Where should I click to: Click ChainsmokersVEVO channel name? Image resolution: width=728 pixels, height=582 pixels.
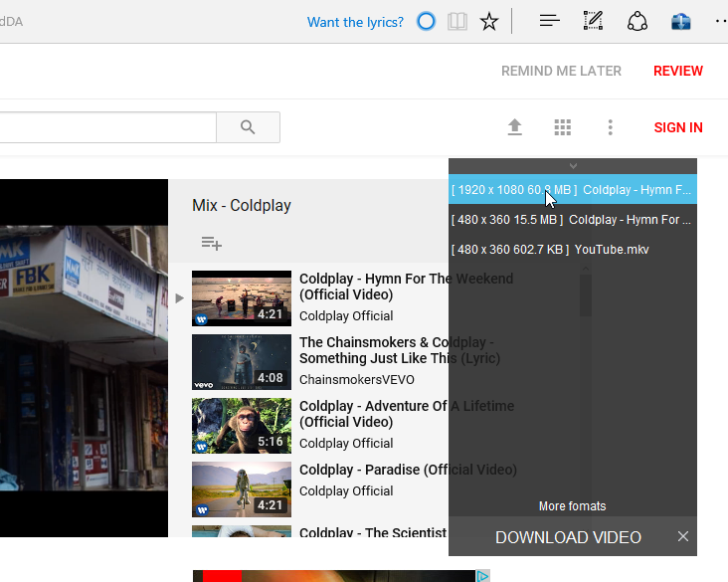(357, 379)
